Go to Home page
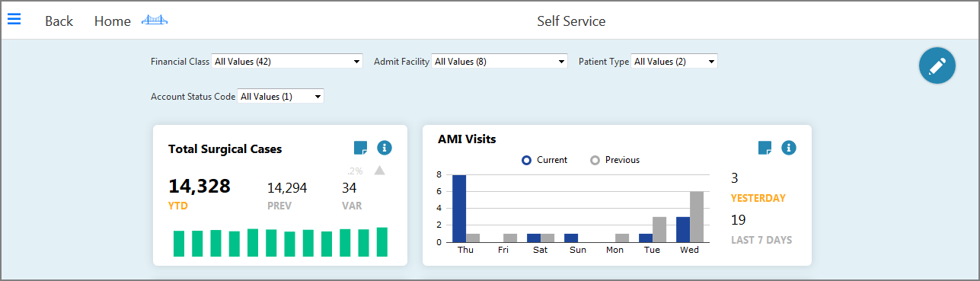Screen dimensions: 980x281 pos(113,21)
